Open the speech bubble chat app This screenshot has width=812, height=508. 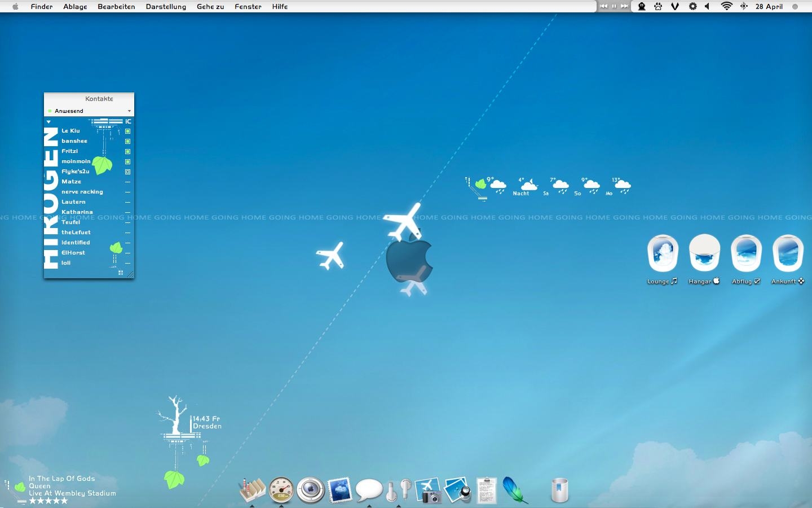tap(369, 489)
